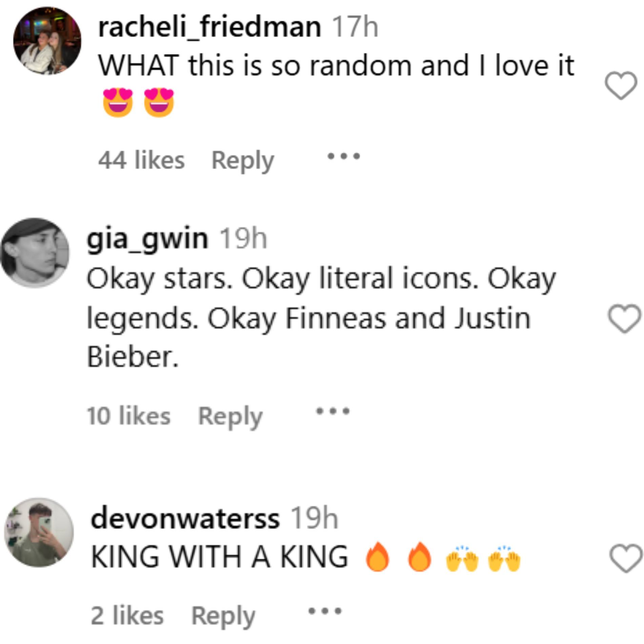
Task: Click the 19h timestamp on gia_gwin's comment
Action: point(243,239)
